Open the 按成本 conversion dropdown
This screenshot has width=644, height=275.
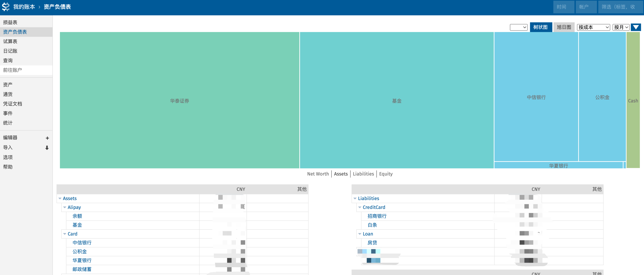pos(593,27)
